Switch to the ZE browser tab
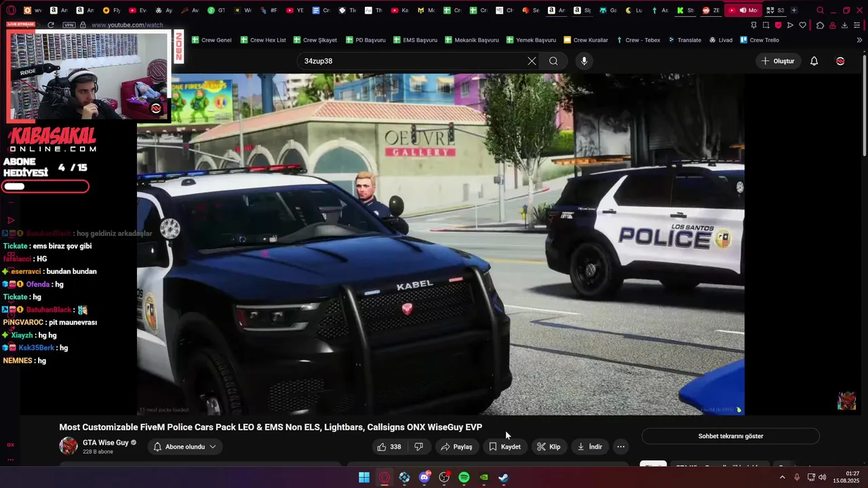868x488 pixels. coord(711,10)
